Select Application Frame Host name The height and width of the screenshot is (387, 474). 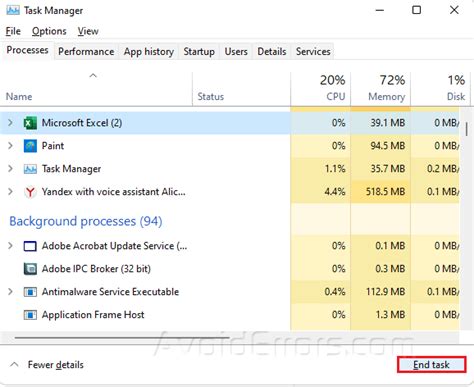click(x=93, y=315)
